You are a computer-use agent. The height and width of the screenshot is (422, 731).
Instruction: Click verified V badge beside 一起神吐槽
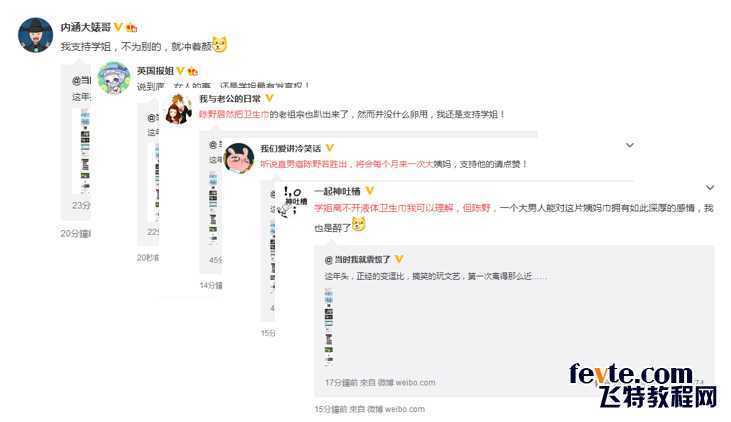point(370,191)
